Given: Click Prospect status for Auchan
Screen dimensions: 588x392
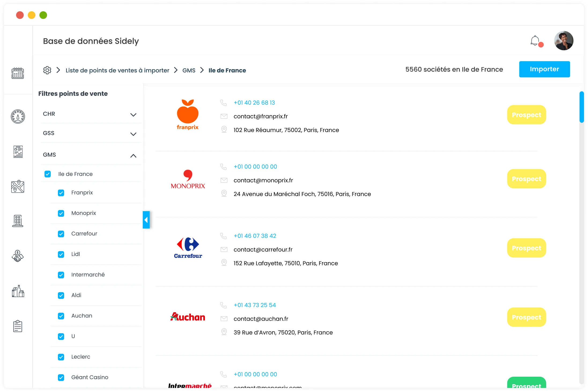Looking at the screenshot, I should click(x=526, y=317).
